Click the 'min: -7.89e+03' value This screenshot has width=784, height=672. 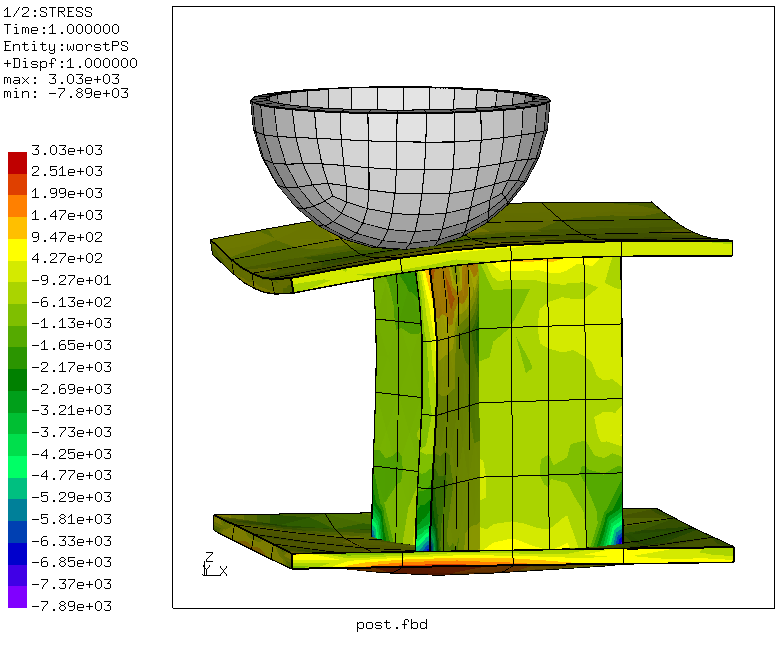click(x=66, y=94)
